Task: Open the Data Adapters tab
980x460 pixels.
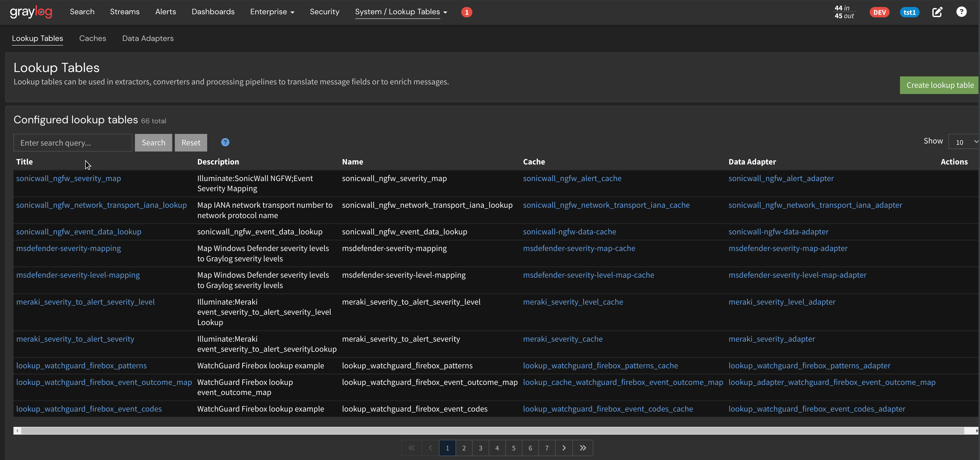Action: coord(148,38)
